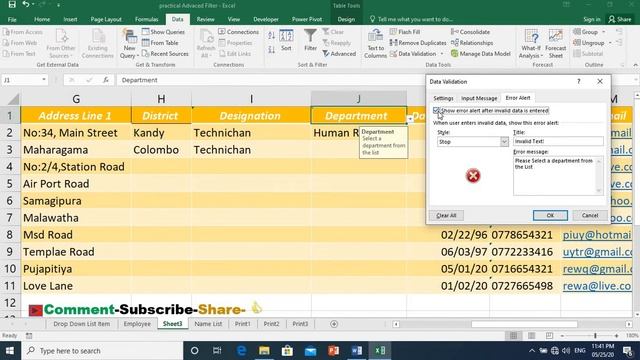This screenshot has width=640, height=360.
Task: Expand the Name Box dropdown
Action: (x=44, y=80)
